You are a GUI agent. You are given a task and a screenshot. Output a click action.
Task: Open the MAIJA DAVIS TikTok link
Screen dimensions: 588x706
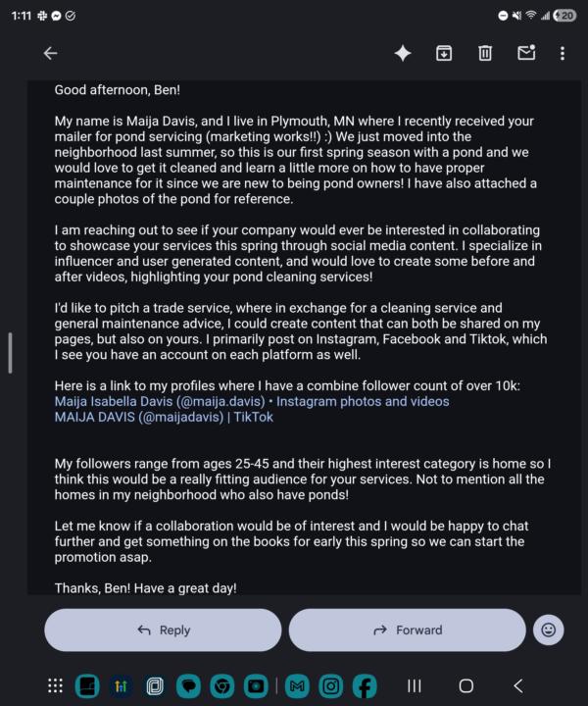point(164,417)
